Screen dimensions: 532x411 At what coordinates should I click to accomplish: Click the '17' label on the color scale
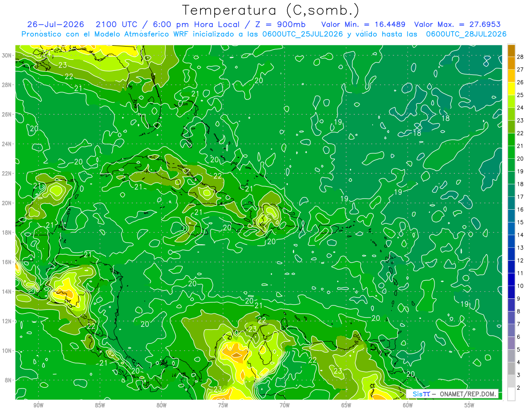pos(520,197)
